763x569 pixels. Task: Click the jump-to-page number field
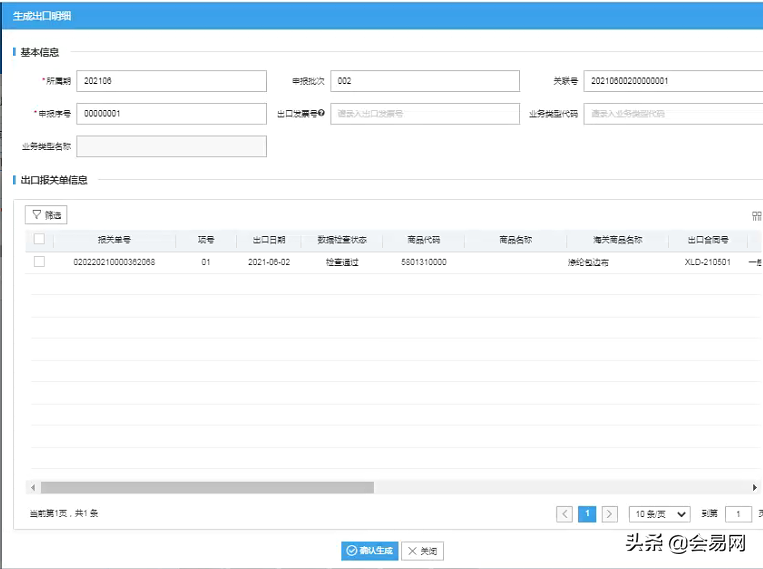click(x=738, y=514)
